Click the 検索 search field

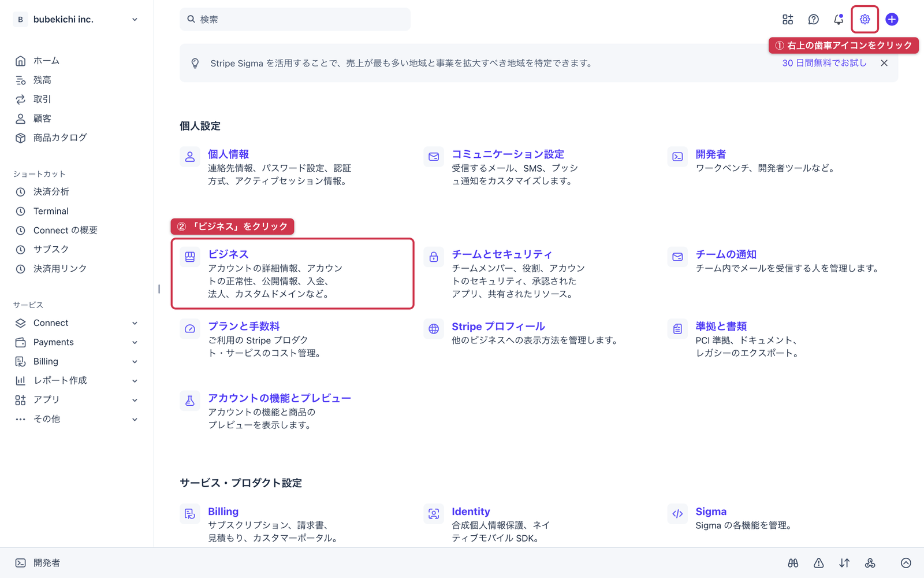pos(295,19)
